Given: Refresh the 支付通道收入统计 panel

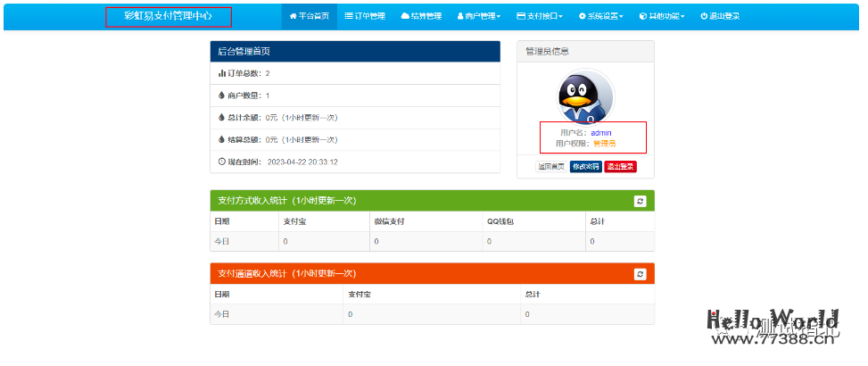Looking at the screenshot, I should 641,273.
